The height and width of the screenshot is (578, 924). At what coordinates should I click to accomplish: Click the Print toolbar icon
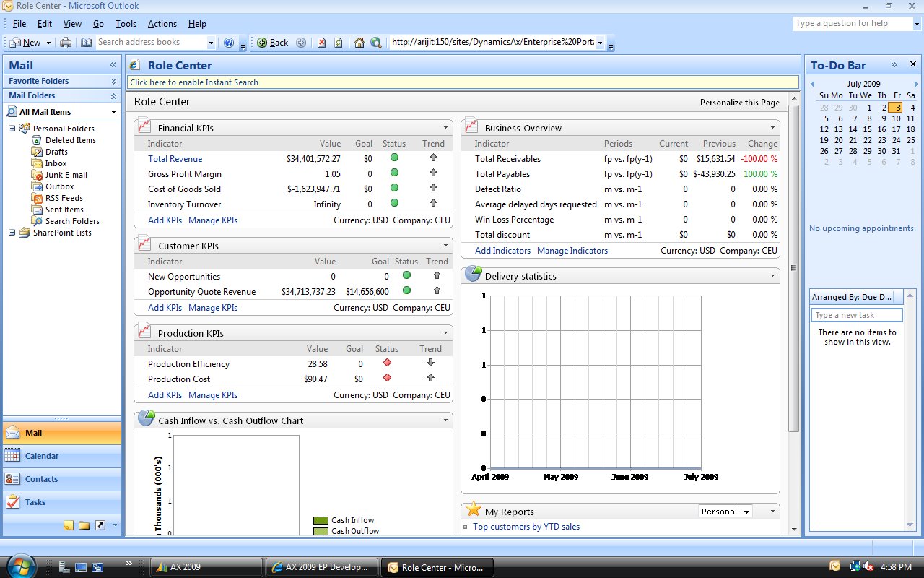66,43
